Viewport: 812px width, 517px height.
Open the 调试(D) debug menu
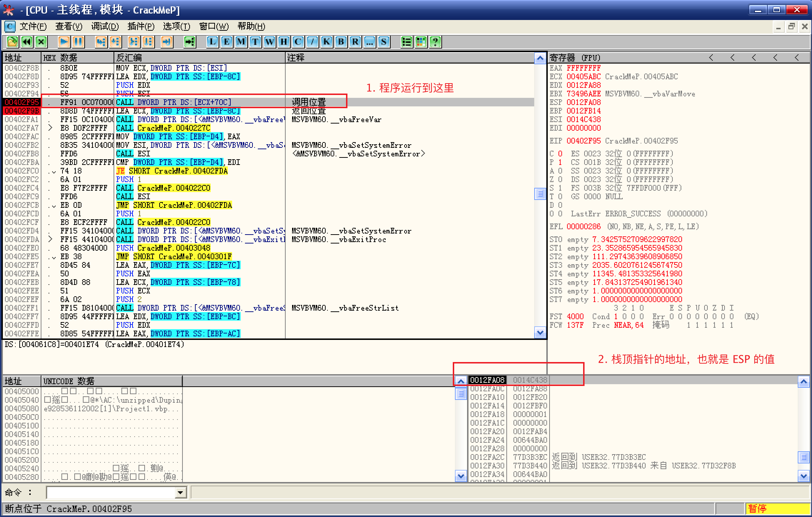(105, 26)
